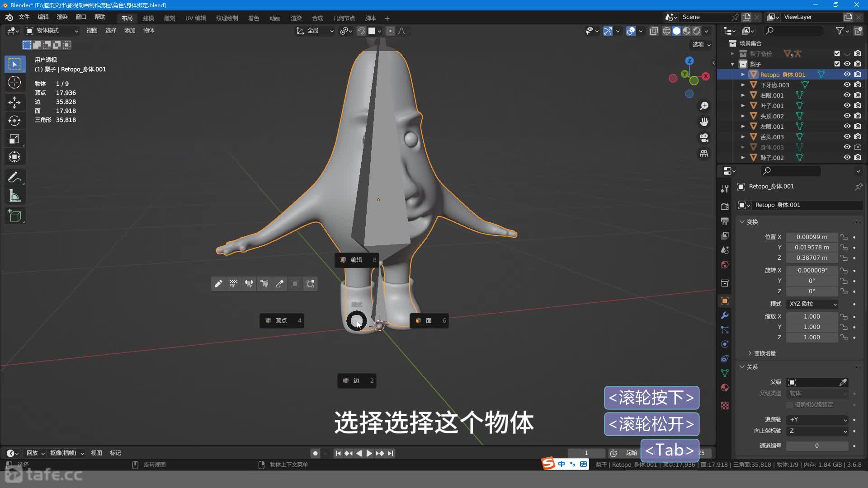Image resolution: width=868 pixels, height=488 pixels.
Task: Open 追踪轴 +Y dropdown
Action: click(x=818, y=420)
